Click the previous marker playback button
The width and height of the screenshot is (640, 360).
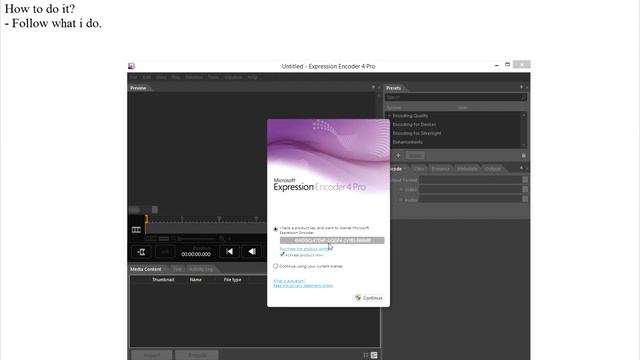pos(229,252)
